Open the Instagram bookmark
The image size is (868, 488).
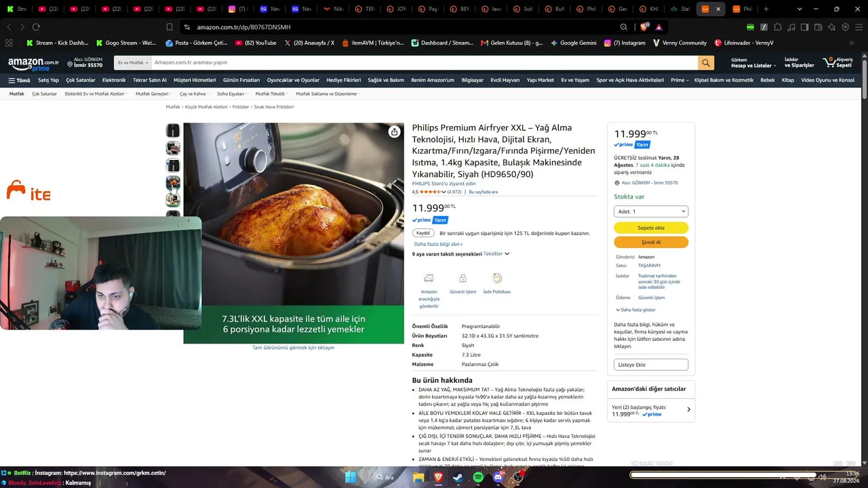[x=625, y=43]
